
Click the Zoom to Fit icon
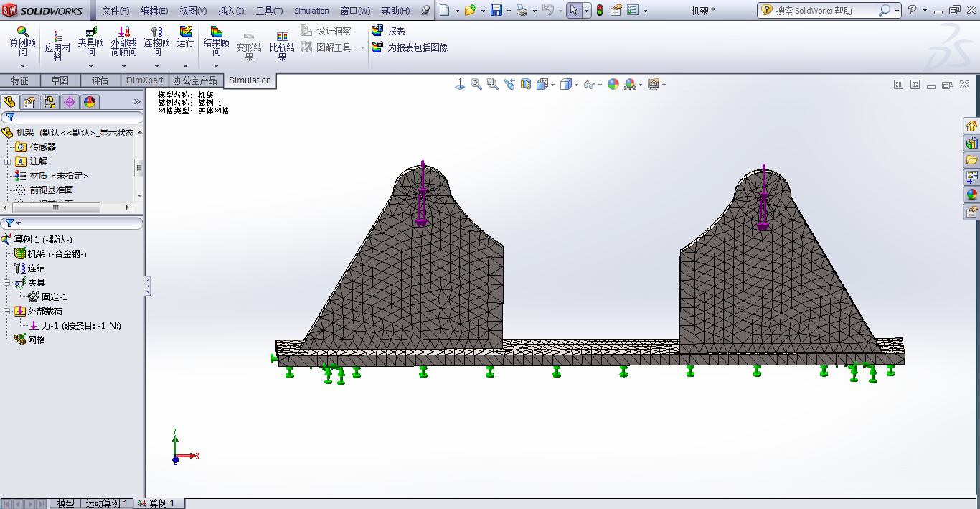click(476, 85)
